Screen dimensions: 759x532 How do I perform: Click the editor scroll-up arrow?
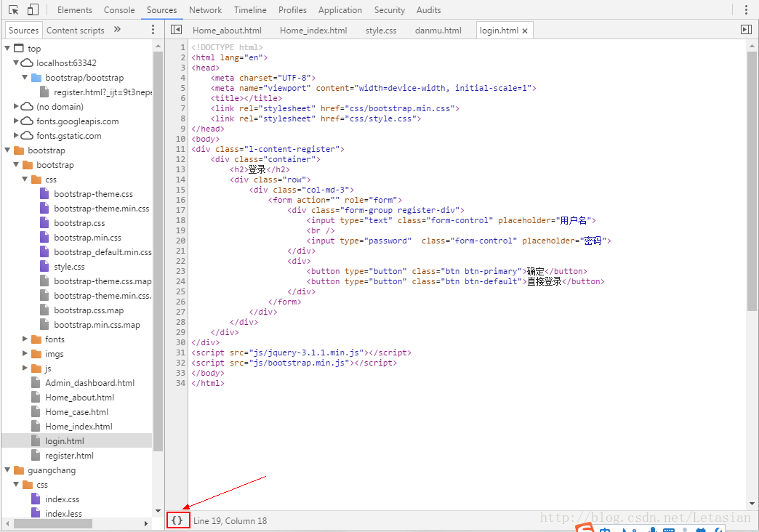(752, 47)
